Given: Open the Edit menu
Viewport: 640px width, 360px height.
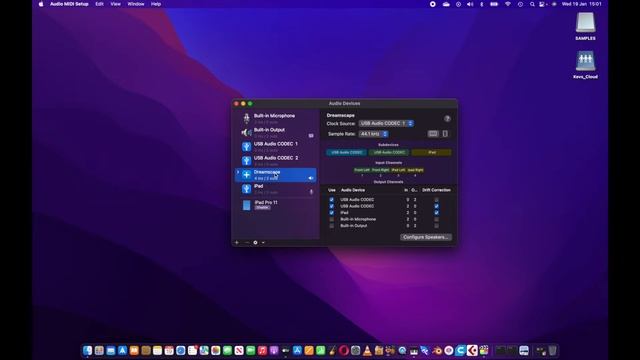Looking at the screenshot, I should coord(99,4).
